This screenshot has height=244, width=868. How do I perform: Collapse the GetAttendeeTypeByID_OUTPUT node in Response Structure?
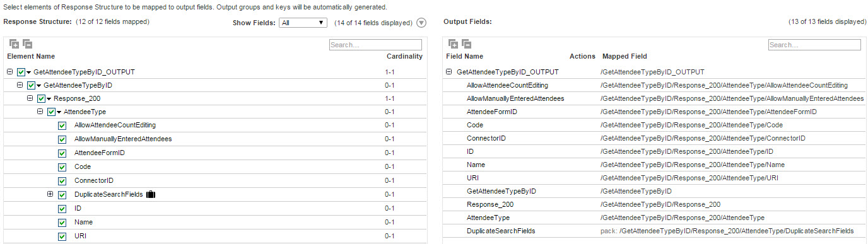(x=10, y=72)
